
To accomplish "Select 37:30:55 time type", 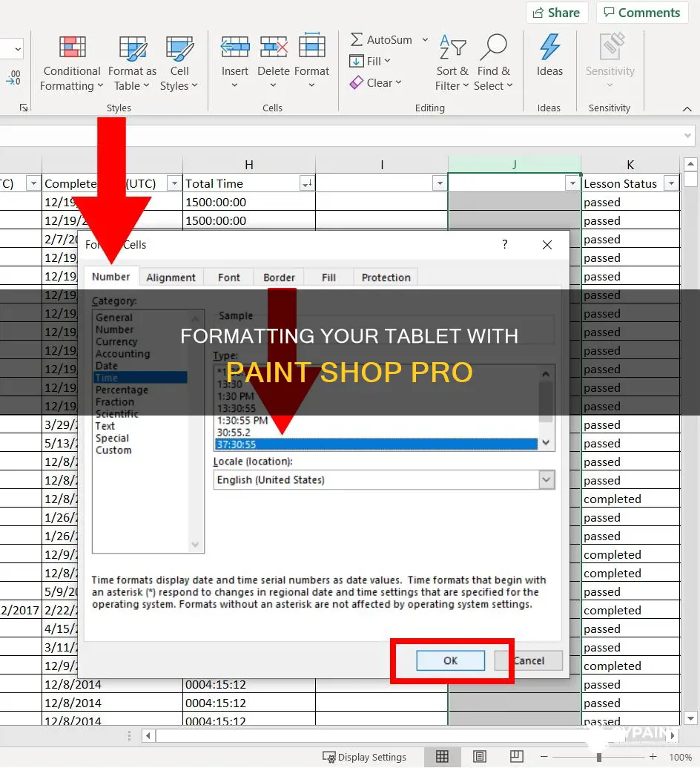I will tap(376, 444).
